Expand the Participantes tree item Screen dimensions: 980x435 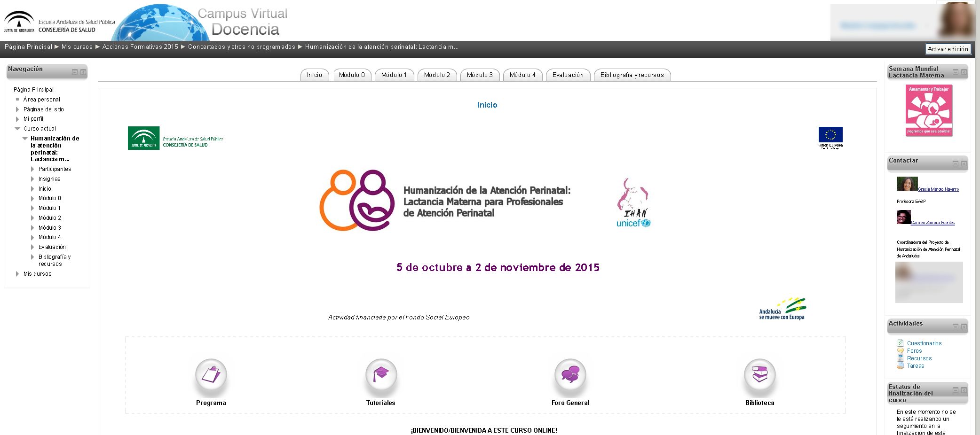[32, 169]
